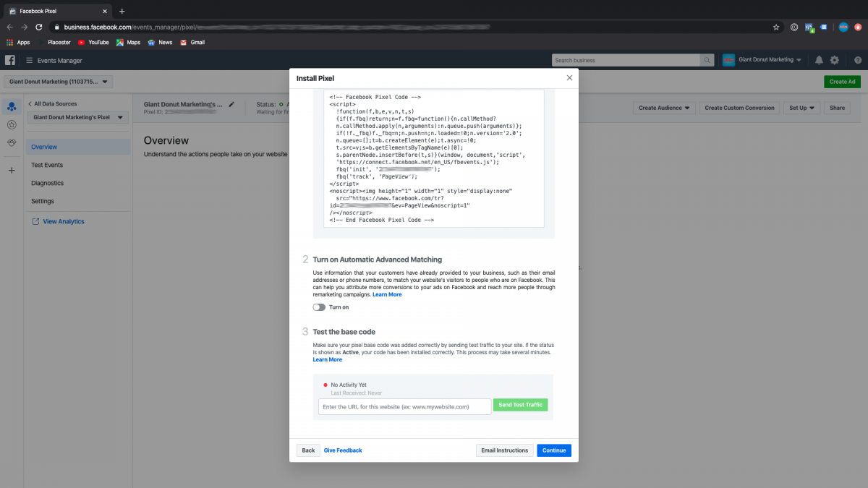Click the red update icon at toolbar end
This screenshot has width=868, height=488.
pyautogui.click(x=859, y=27)
